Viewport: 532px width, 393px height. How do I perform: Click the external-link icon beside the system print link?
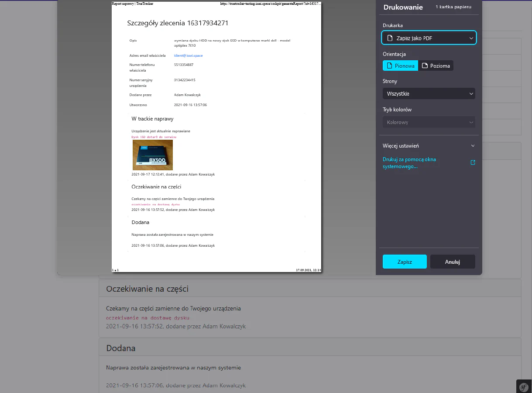click(x=473, y=162)
